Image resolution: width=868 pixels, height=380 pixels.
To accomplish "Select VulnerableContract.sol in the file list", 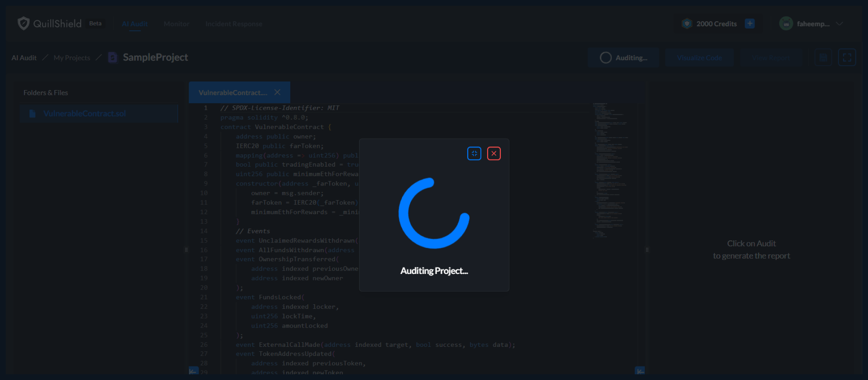I will pos(99,113).
